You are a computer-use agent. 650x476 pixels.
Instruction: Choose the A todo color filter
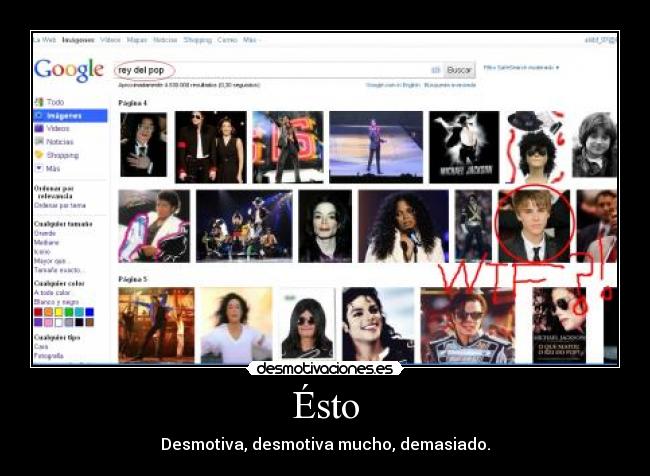52,293
